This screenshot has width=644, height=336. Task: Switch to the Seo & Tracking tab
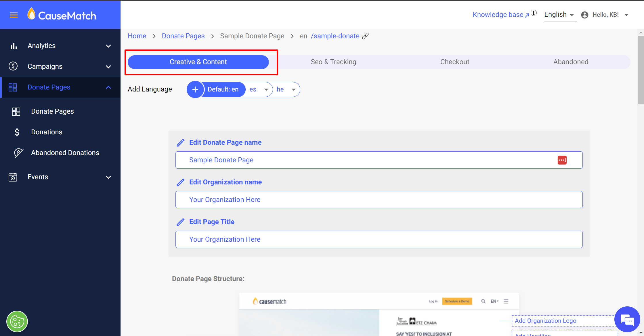pyautogui.click(x=333, y=62)
